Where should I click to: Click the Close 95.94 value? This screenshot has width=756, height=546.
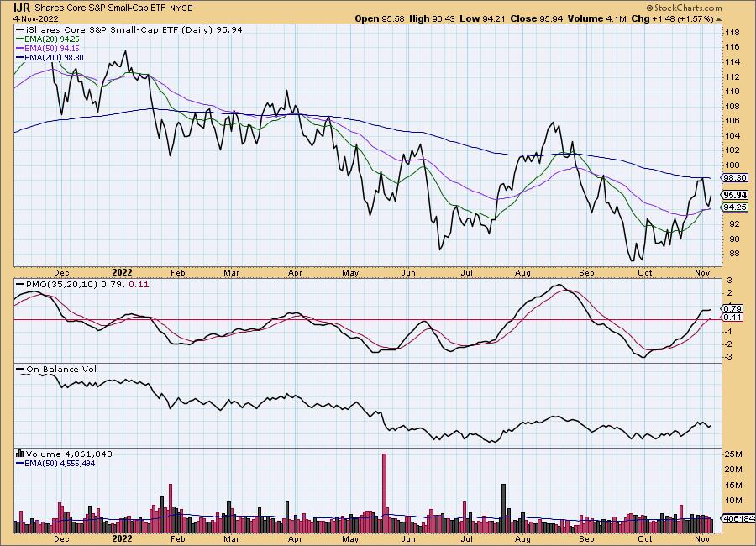537,18
